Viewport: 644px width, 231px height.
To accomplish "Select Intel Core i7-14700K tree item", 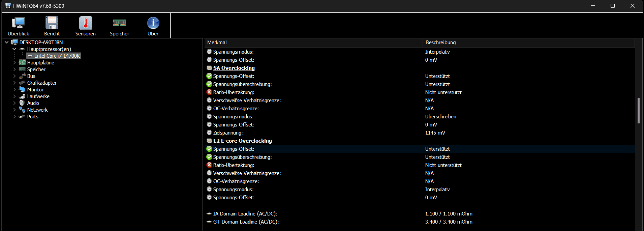I will click(57, 56).
